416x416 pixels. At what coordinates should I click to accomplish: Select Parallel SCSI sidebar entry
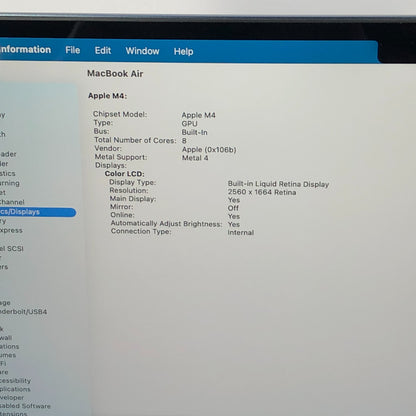(12, 249)
